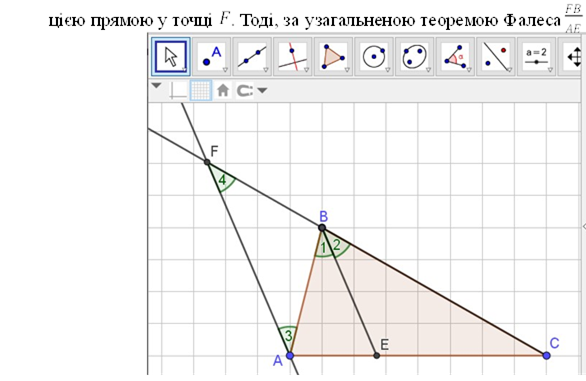Select the Polygon tool

[333, 57]
